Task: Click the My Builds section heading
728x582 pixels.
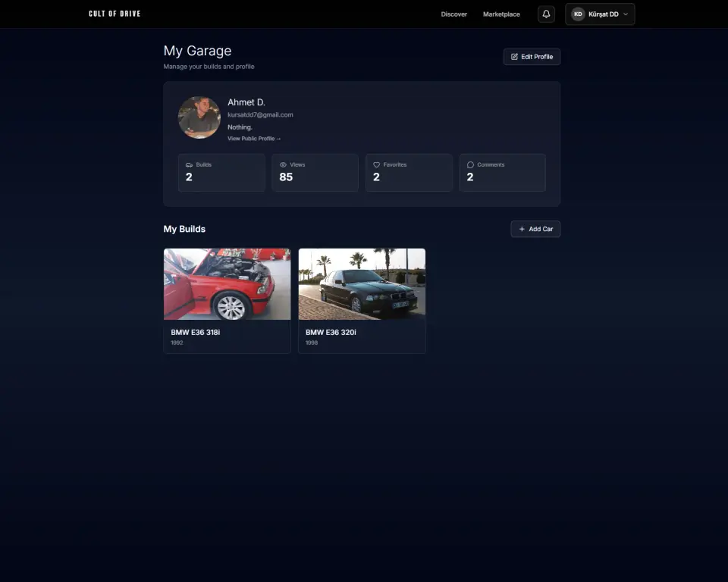Action: 184,229
